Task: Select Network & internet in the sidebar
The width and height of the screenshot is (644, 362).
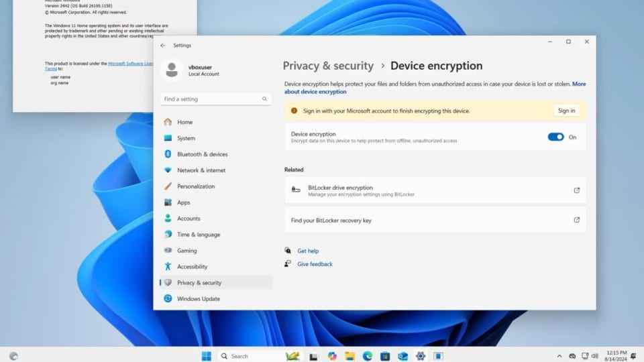Action: pyautogui.click(x=215, y=170)
